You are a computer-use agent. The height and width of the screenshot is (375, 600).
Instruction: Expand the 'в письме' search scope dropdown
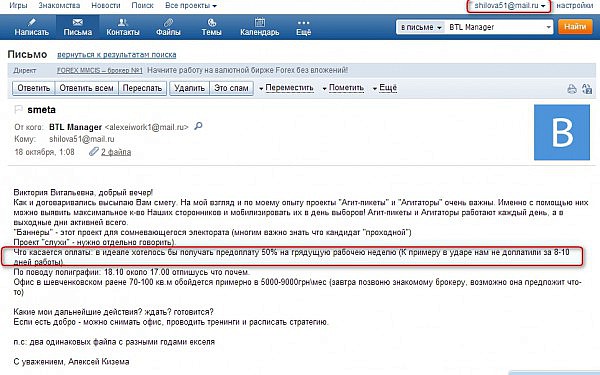421,27
